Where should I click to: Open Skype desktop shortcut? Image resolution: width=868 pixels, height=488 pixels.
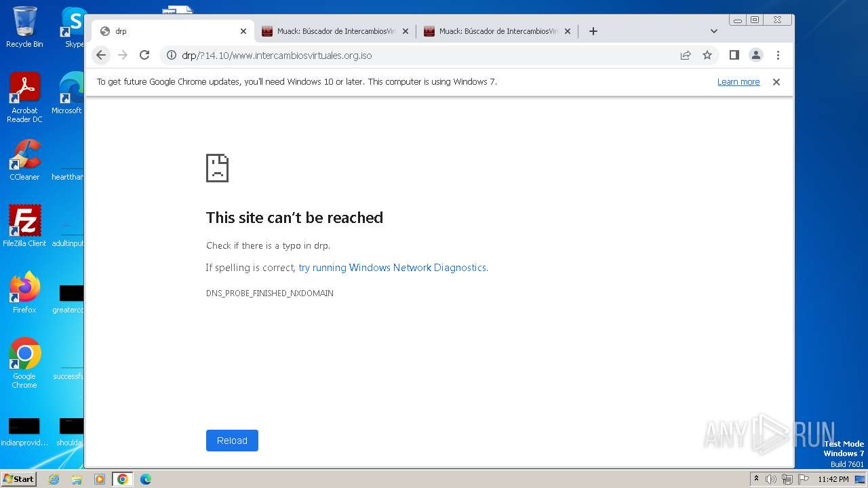point(73,27)
